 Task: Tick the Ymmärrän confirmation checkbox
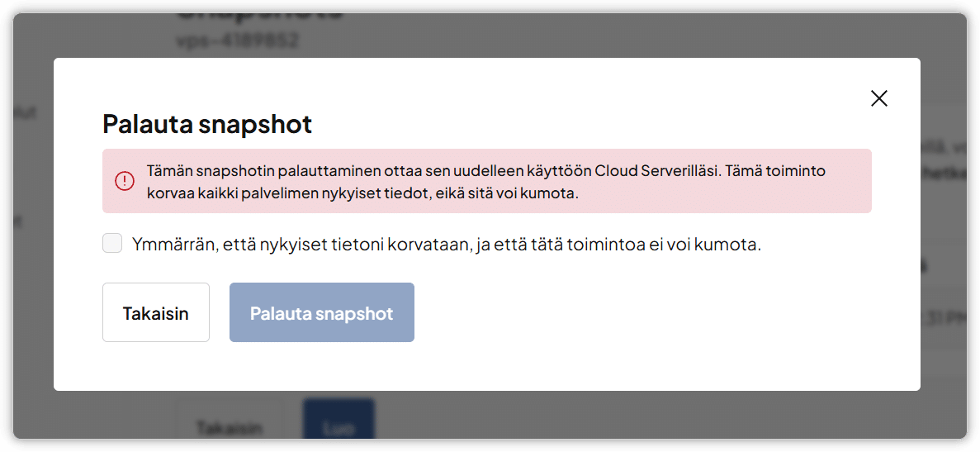[x=112, y=244]
